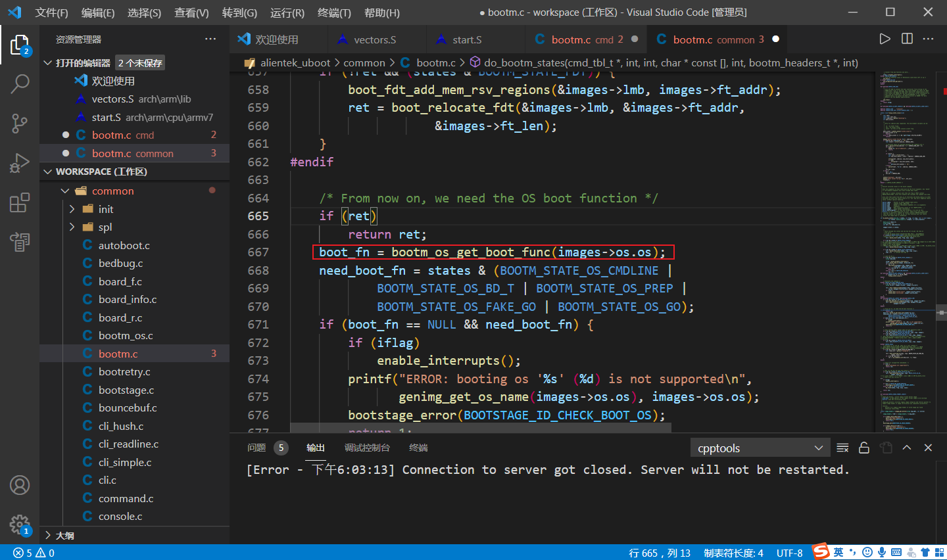The width and height of the screenshot is (947, 560).
Task: Switch to the 调试控制台 panel tab
Action: pyautogui.click(x=367, y=448)
